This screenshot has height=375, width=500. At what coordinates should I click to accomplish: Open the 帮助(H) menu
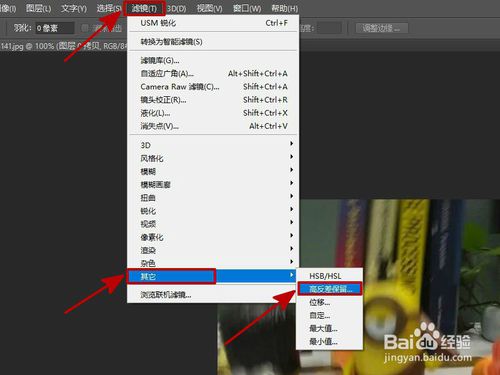[x=284, y=8]
